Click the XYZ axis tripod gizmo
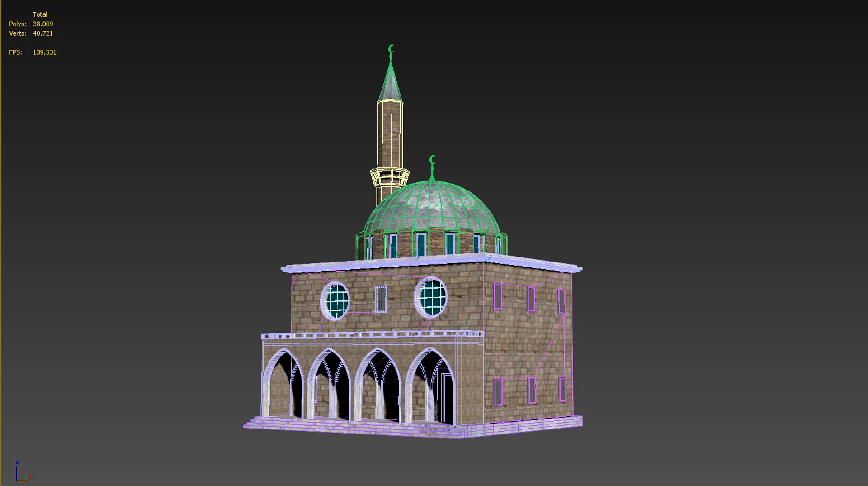 (x=23, y=472)
